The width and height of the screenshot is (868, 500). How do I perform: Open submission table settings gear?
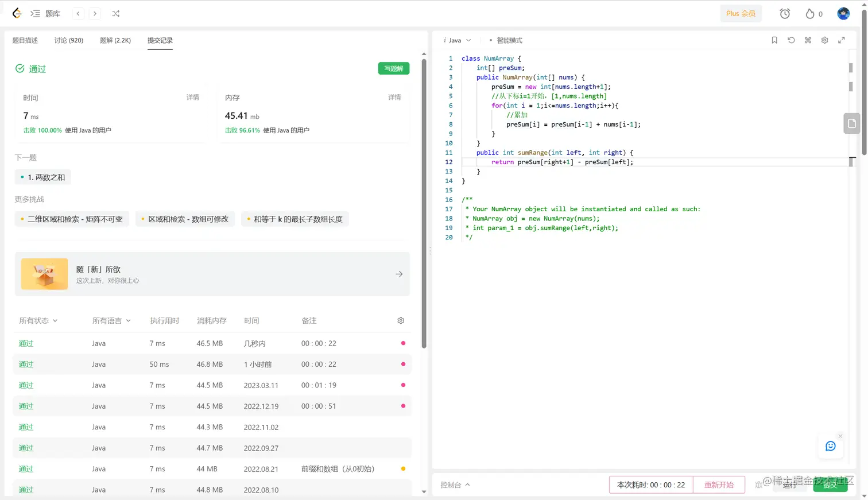(401, 320)
